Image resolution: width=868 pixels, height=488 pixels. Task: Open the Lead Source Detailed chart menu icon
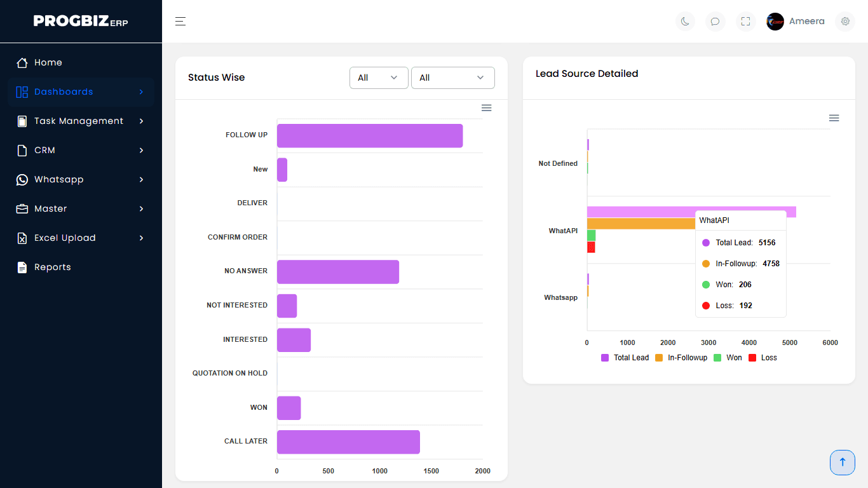click(834, 118)
